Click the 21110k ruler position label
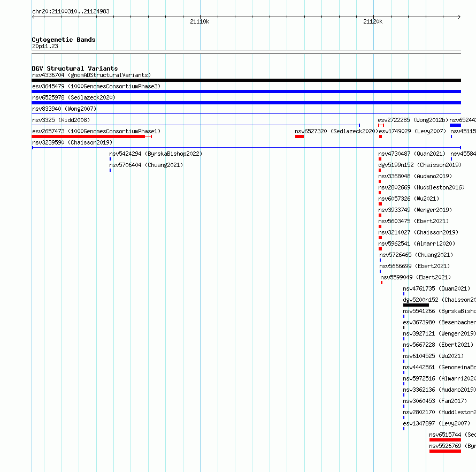 point(199,21)
